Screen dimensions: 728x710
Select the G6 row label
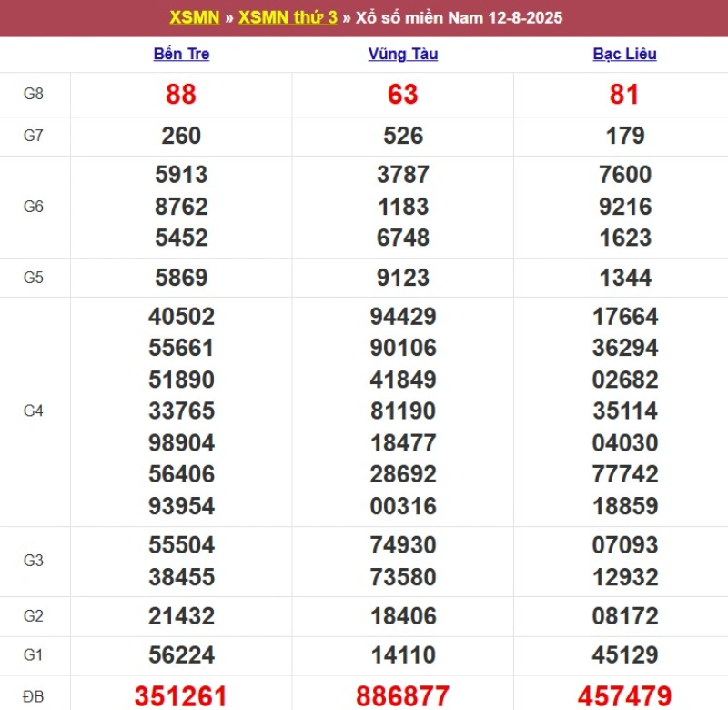coord(34,207)
